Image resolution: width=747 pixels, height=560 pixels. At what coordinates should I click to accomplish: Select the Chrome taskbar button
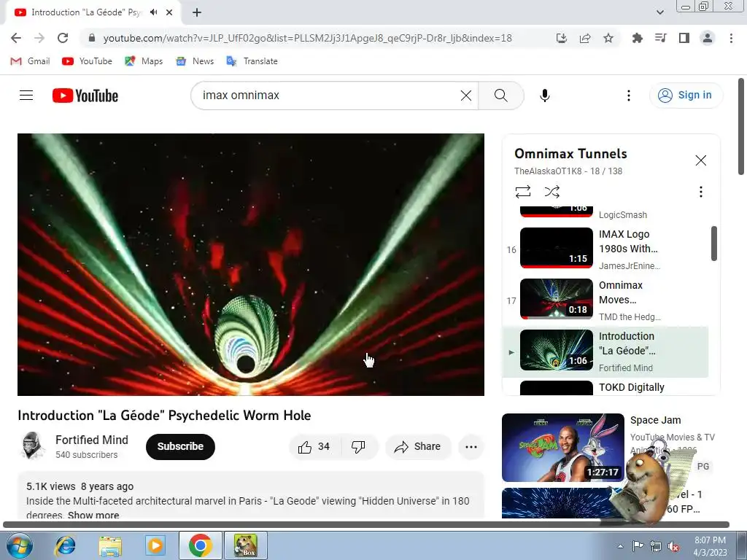(x=201, y=545)
